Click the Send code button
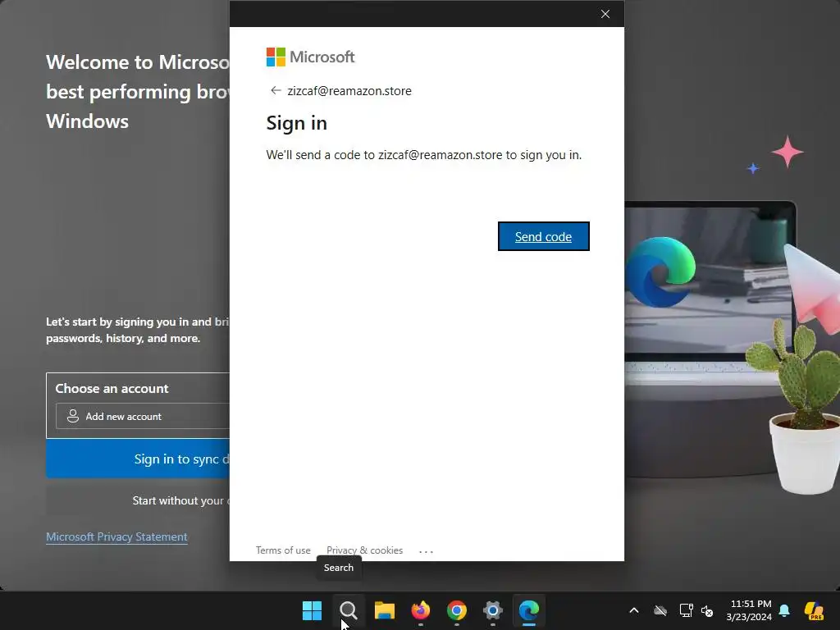The image size is (840, 630). click(x=543, y=236)
